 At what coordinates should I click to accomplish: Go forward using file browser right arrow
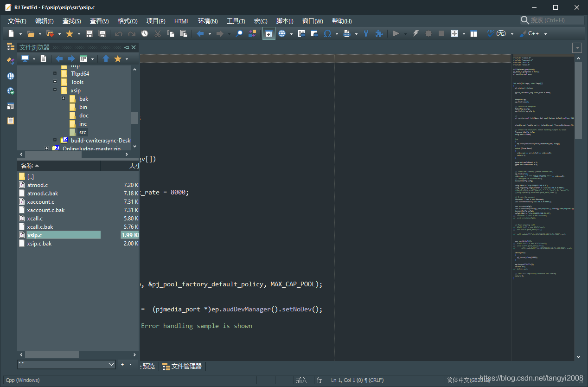(x=71, y=58)
